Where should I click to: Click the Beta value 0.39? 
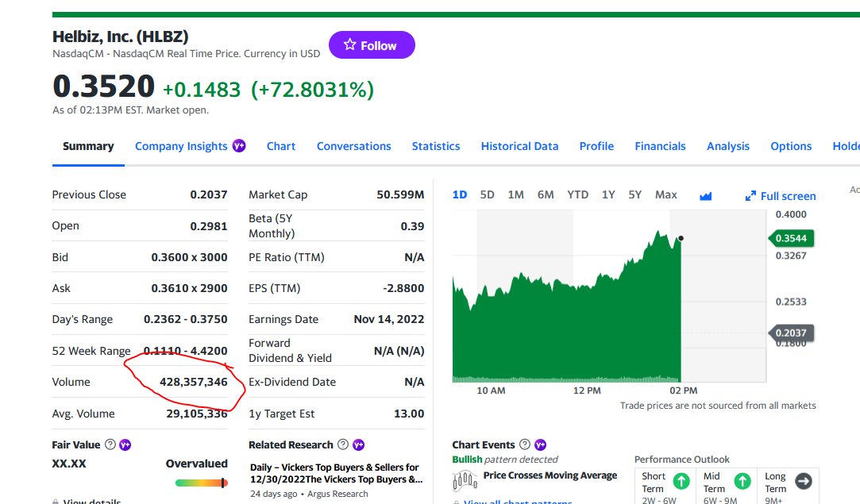tap(412, 226)
